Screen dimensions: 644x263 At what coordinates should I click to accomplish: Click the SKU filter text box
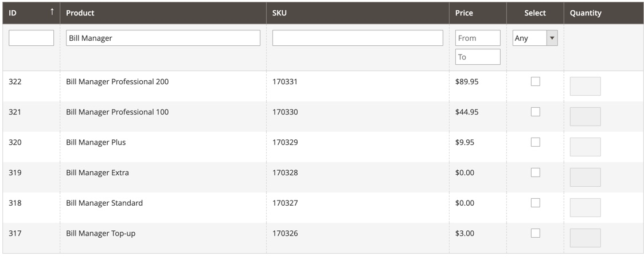[x=357, y=38]
